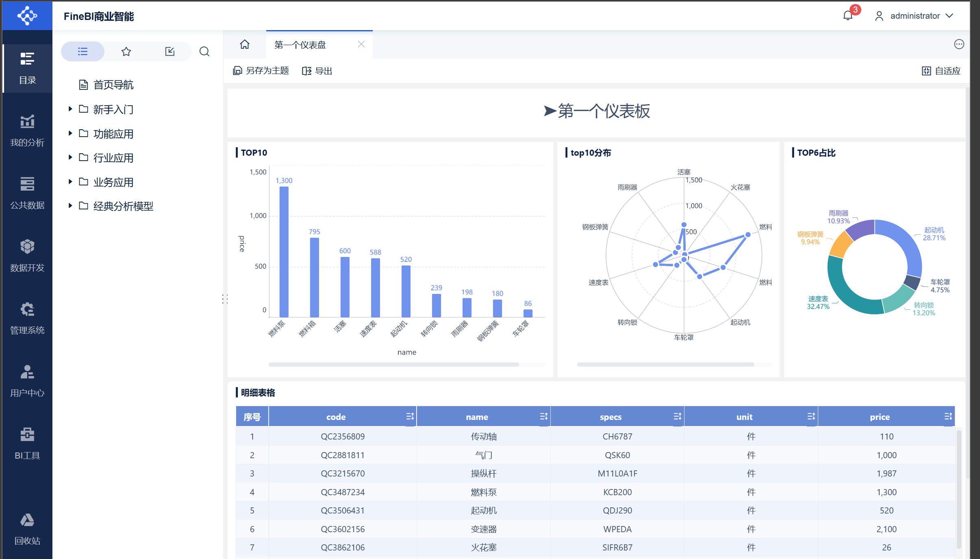Toggle sort on the code column
980x559 pixels.
[410, 416]
